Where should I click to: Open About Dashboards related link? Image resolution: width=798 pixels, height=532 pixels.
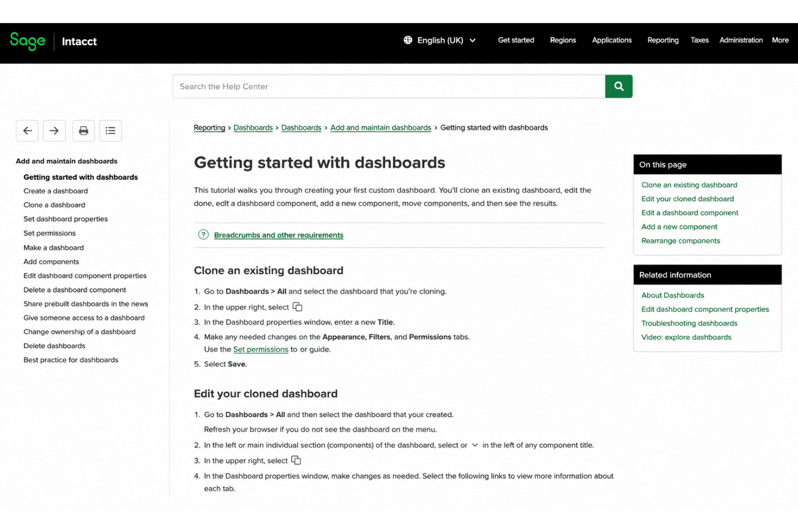[673, 295]
